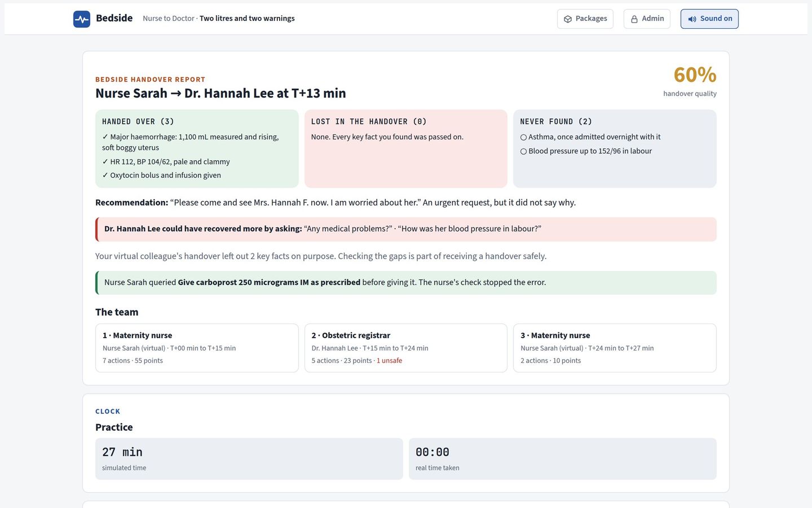
Task: Click the '27 min' simulated time value
Action: 122,452
